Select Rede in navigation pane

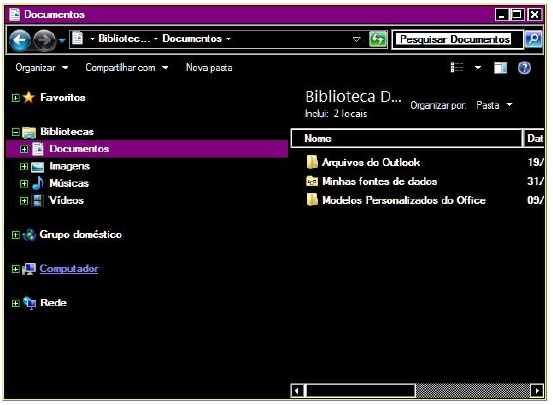click(x=54, y=303)
